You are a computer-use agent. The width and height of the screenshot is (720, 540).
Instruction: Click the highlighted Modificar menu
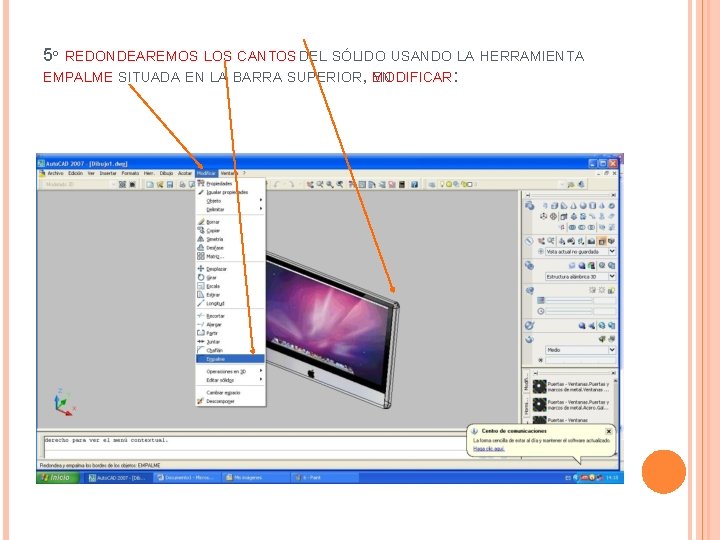click(x=206, y=174)
